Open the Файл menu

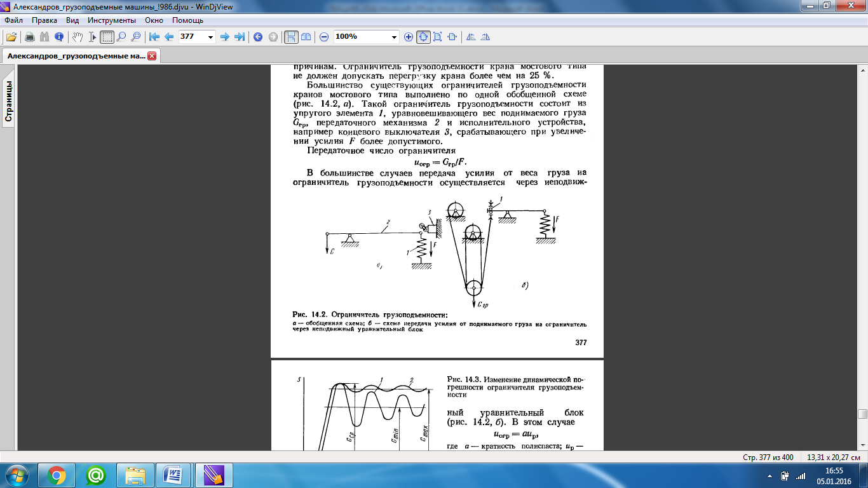(x=13, y=20)
